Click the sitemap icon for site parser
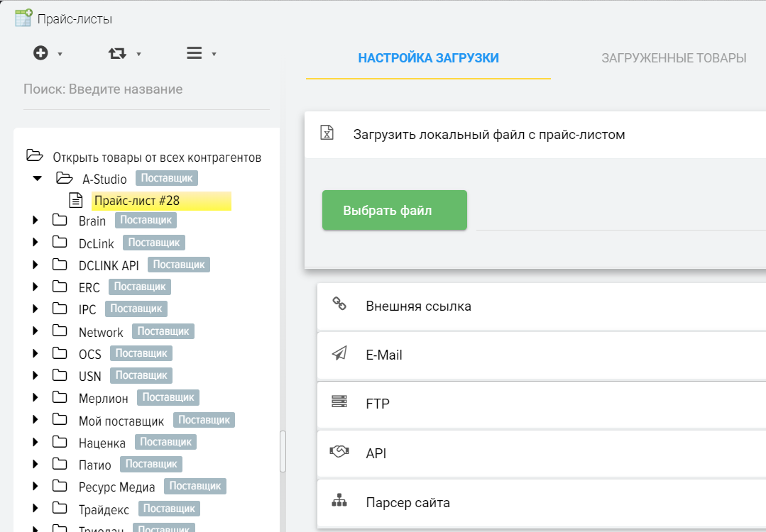Screen dimensions: 766x532 (x=339, y=501)
